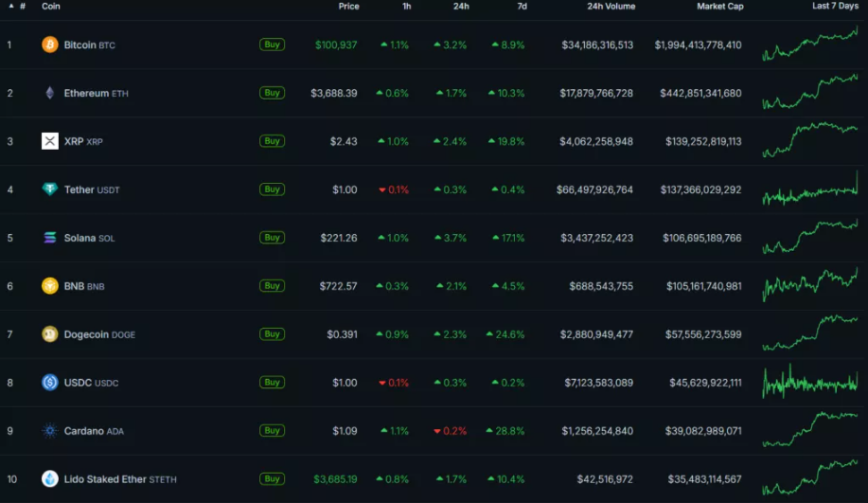868x503 pixels.
Task: Click Buy in the USDC row
Action: pyautogui.click(x=272, y=382)
